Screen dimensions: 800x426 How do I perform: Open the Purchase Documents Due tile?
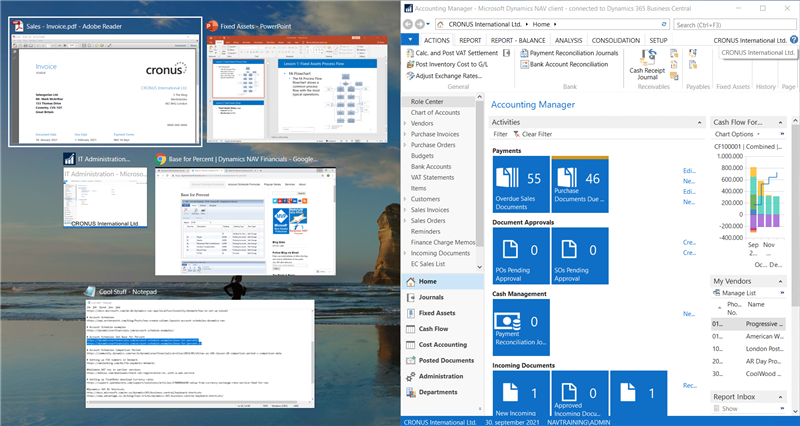[x=580, y=184]
